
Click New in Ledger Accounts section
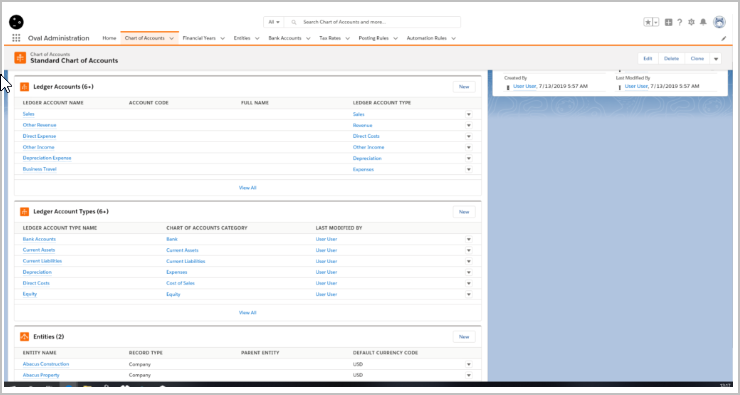464,87
